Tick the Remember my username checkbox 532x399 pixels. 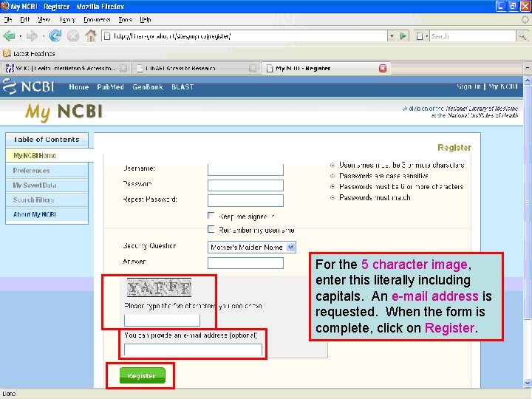pos(211,229)
